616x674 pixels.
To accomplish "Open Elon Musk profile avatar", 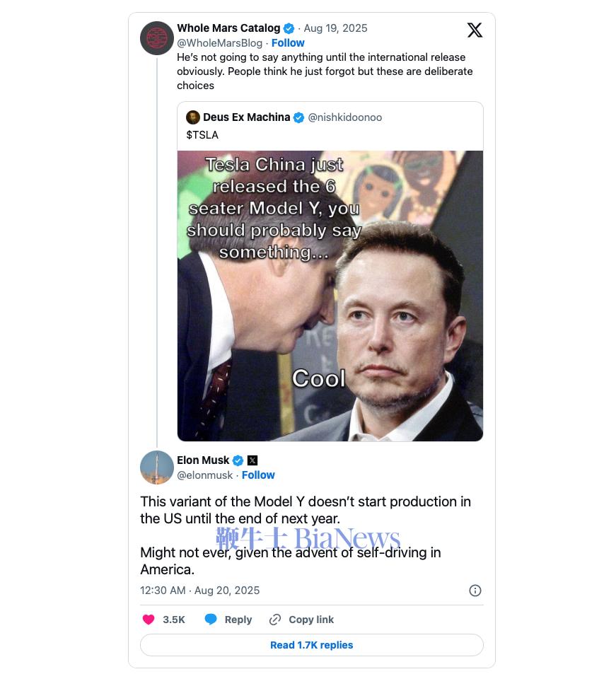I will tap(157, 467).
